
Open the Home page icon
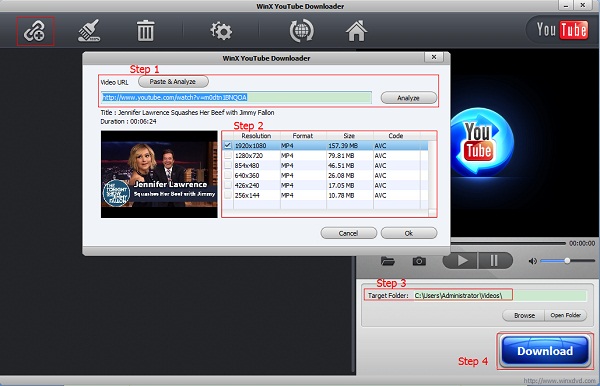coord(356,31)
